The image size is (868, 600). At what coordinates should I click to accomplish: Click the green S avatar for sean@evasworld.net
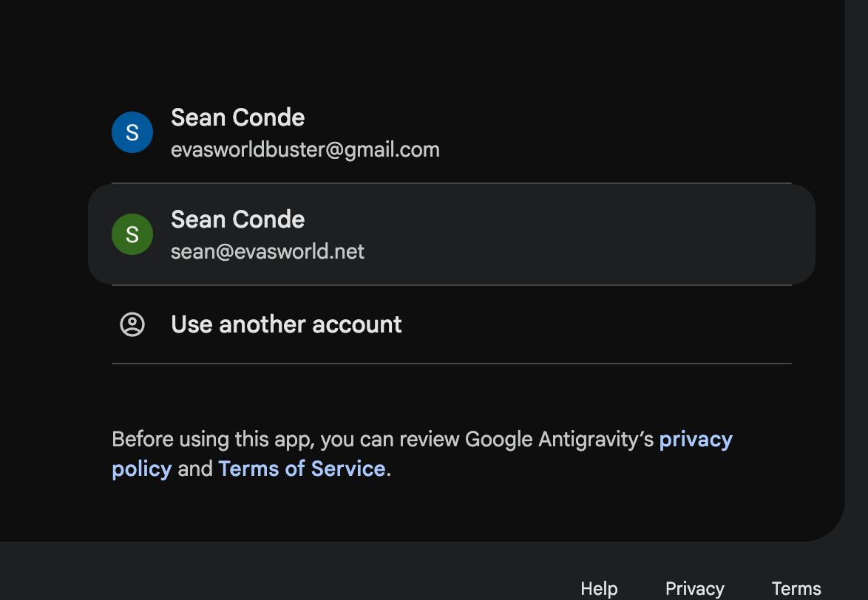[x=132, y=235]
